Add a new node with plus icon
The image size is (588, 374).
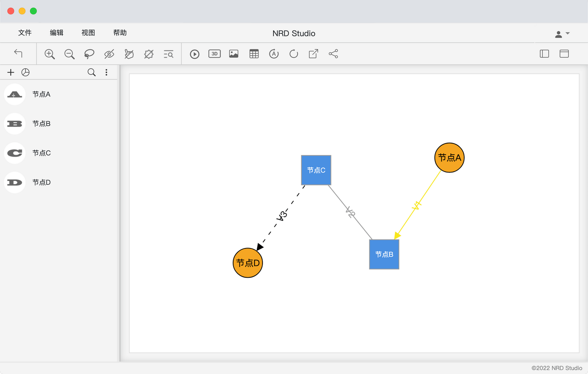[11, 72]
